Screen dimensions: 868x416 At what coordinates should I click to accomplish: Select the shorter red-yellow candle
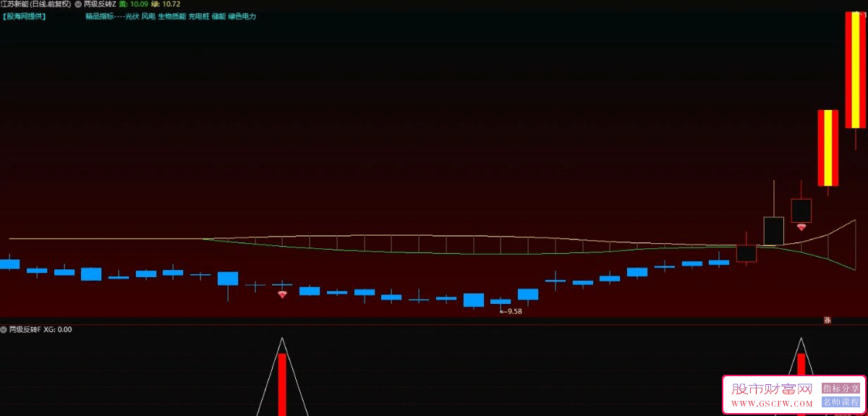828,148
